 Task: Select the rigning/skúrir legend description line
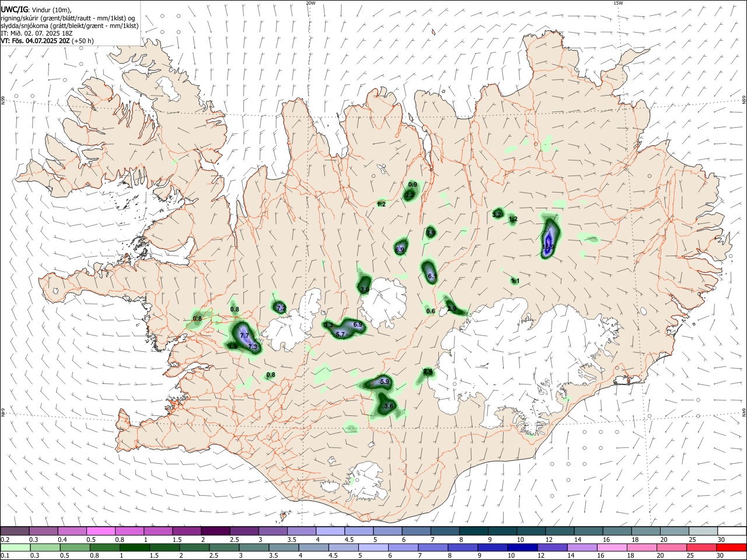pos(68,17)
